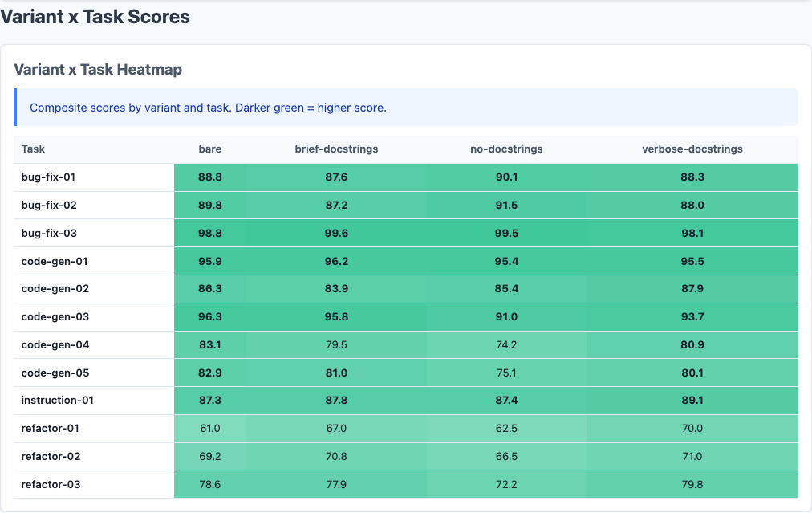
Task: Click the 83.1 cell in code-gen-04 row
Action: tap(209, 344)
